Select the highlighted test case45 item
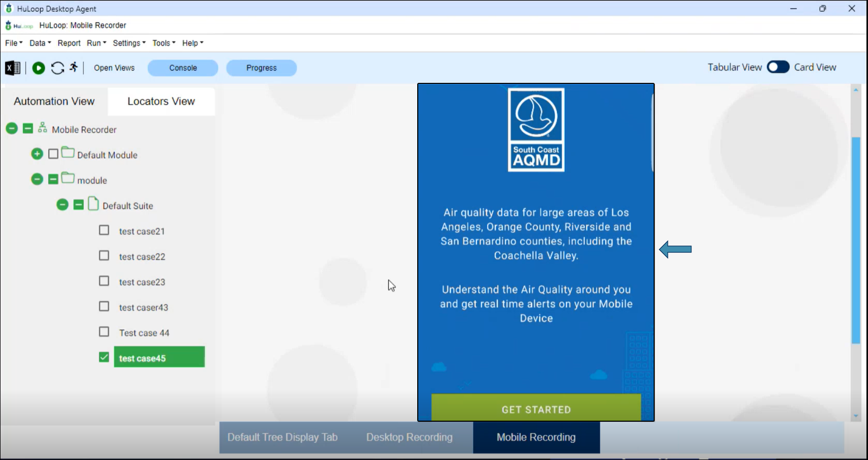Screen dimensions: 868x460 click(159, 357)
